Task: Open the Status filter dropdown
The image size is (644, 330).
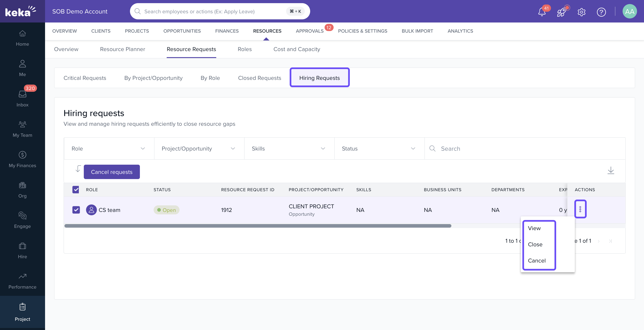Action: (379, 148)
